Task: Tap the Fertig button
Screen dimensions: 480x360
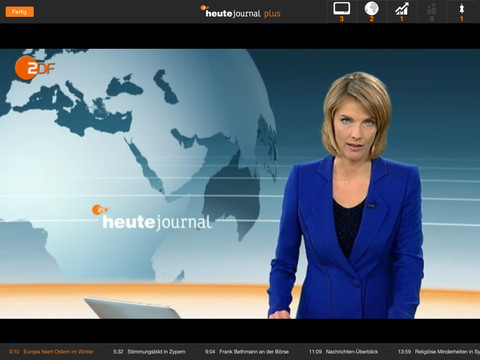Action: click(20, 12)
